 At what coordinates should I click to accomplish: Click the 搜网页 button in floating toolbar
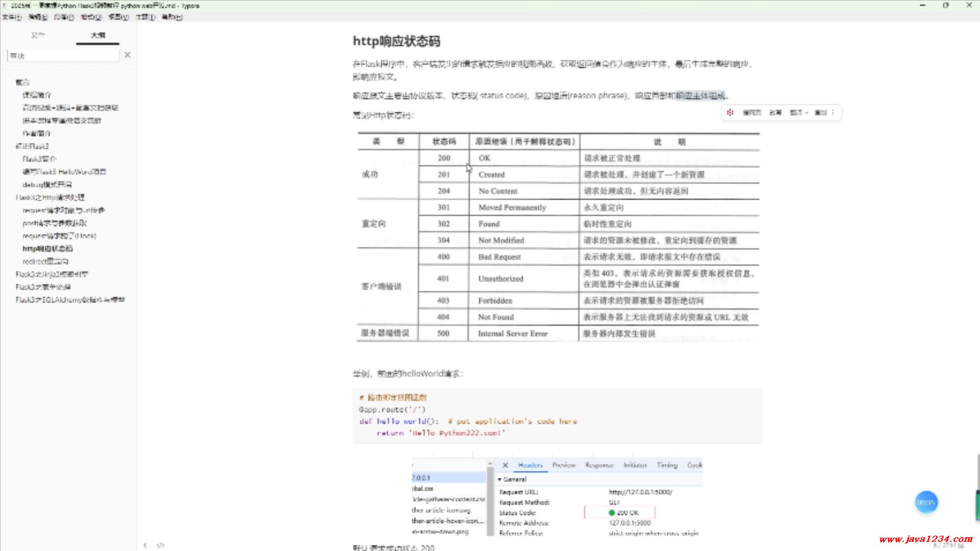point(751,113)
